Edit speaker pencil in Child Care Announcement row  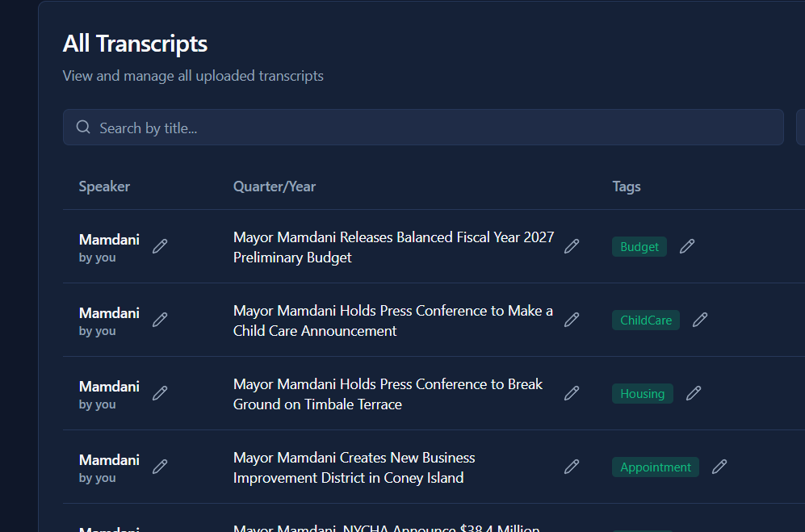[160, 320]
